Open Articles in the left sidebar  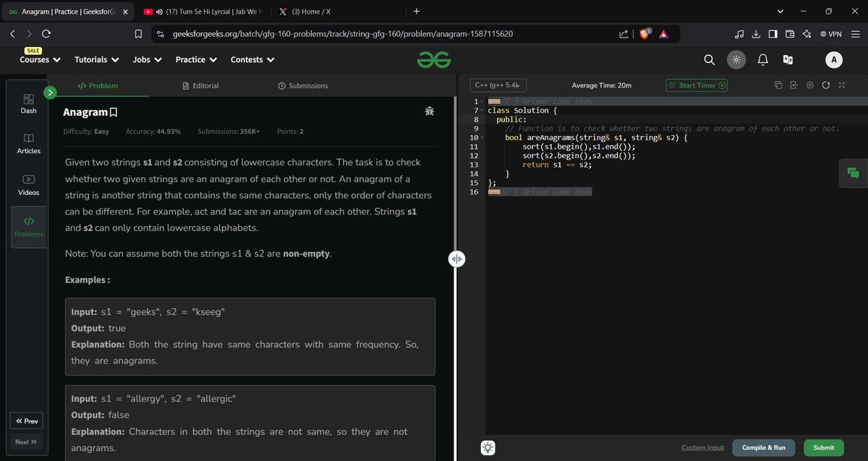coord(28,144)
